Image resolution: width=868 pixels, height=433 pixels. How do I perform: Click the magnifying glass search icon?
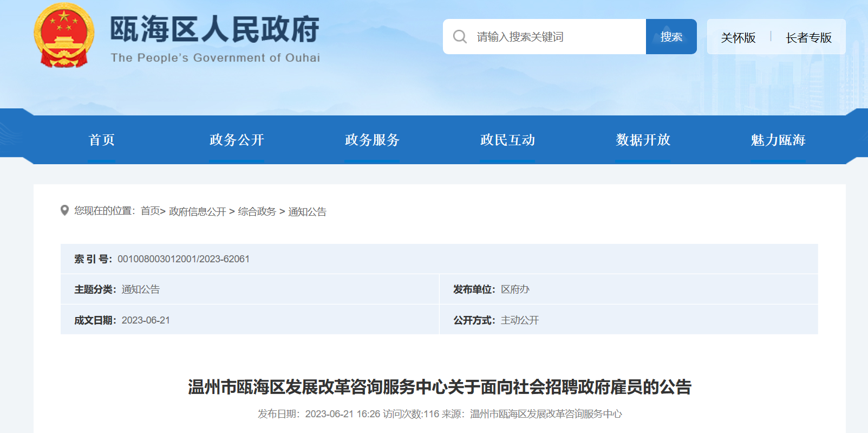click(460, 37)
